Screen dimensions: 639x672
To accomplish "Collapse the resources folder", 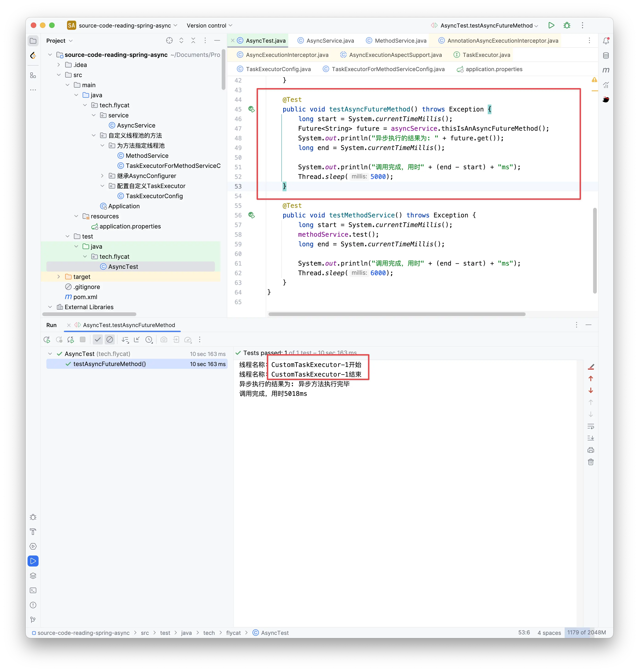I will click(76, 216).
